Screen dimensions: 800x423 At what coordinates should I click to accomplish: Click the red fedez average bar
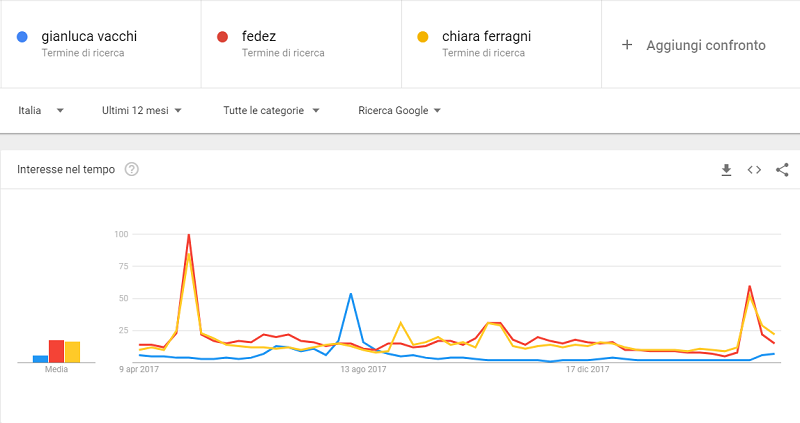click(x=56, y=351)
